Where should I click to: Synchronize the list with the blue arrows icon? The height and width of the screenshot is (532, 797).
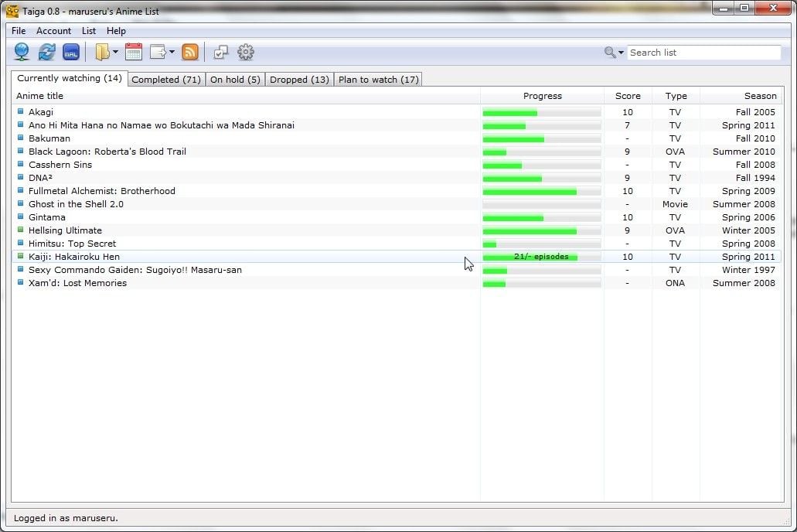point(46,52)
